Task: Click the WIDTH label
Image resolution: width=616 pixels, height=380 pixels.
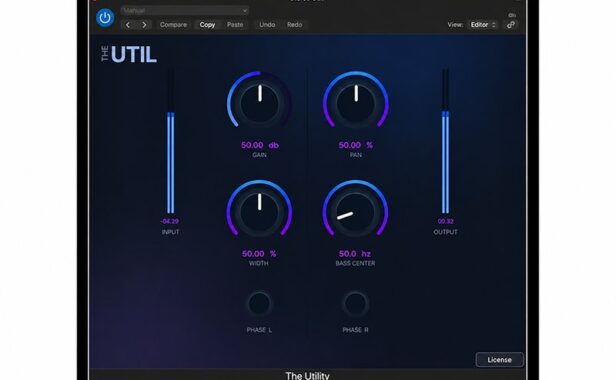Action: [x=259, y=264]
